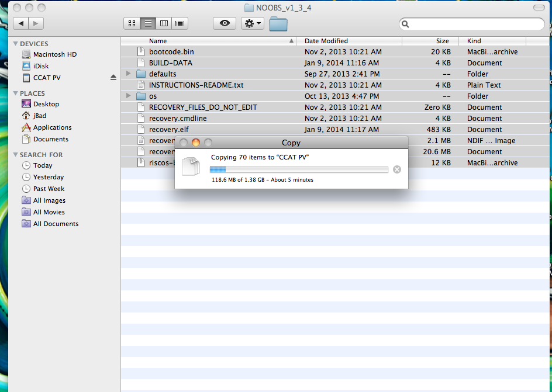This screenshot has width=552, height=392.
Task: Click the Quick Look eye button
Action: click(x=225, y=23)
